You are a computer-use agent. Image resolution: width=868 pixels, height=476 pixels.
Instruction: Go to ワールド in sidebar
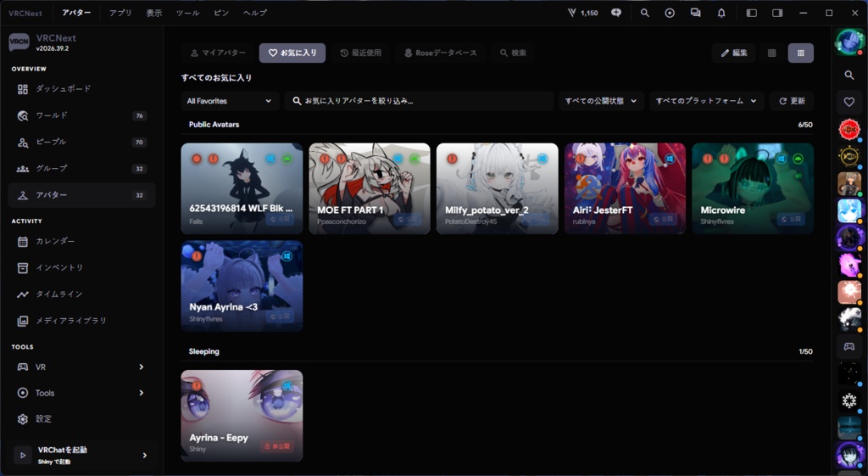click(82, 115)
